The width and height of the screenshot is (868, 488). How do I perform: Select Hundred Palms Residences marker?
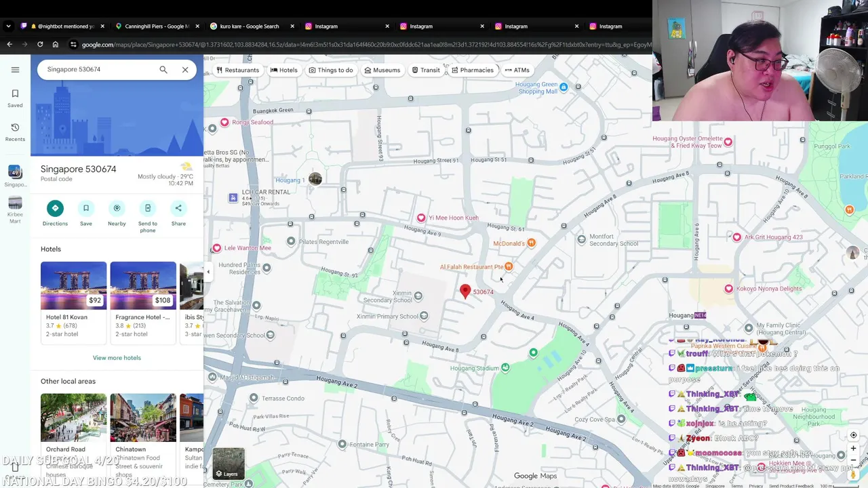pyautogui.click(x=267, y=268)
